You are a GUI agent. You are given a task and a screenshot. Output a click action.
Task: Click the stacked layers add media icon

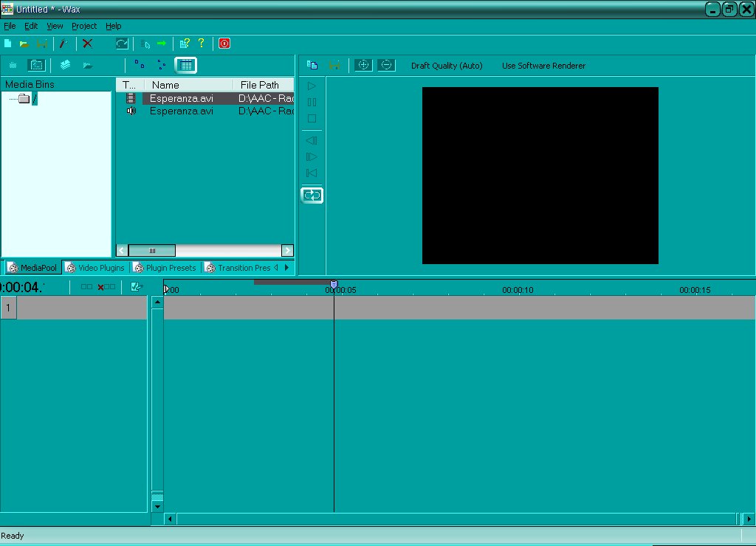click(65, 65)
